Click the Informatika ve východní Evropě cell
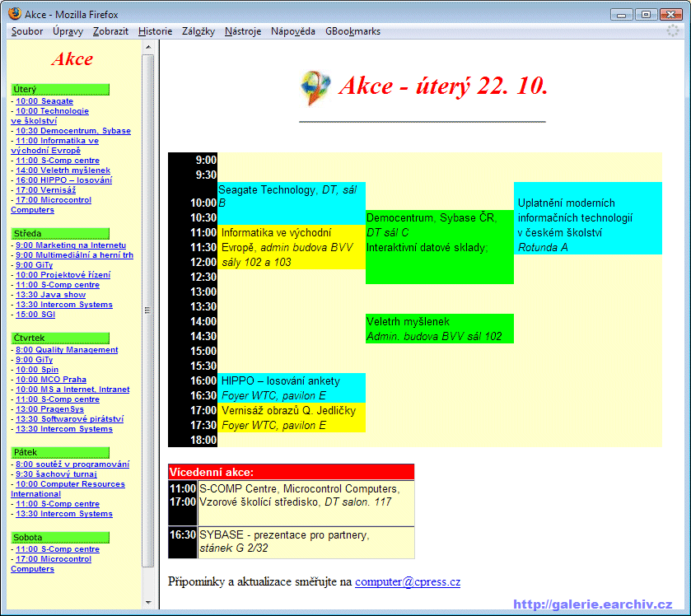 (292, 247)
